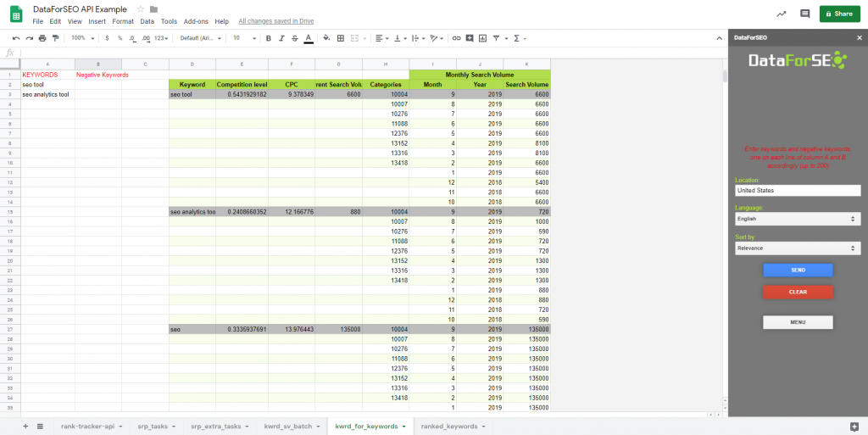Open the font size 10 dropdown
The width and height of the screenshot is (868, 435).
244,38
